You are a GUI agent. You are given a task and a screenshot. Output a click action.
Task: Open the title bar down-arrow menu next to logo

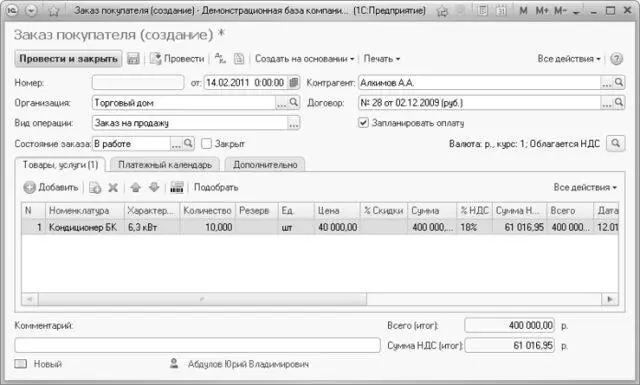tap(31, 11)
